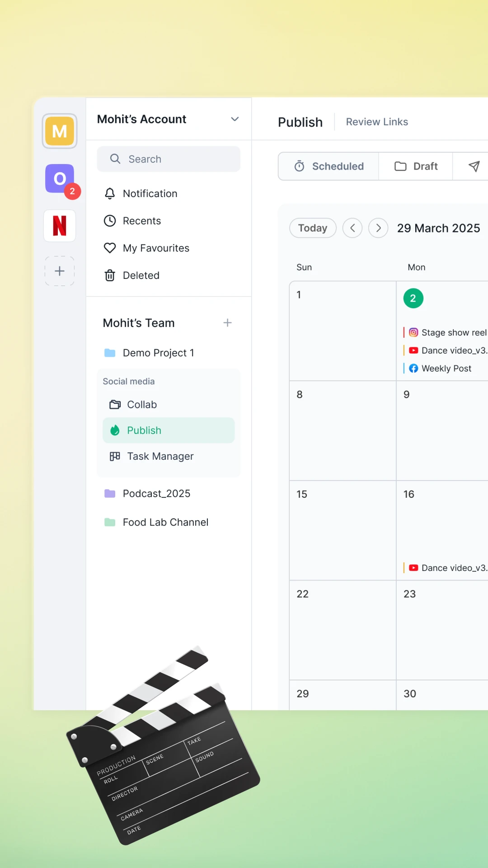Click the Facebook icon on Weekly Post
This screenshot has width=488, height=868.
click(413, 368)
